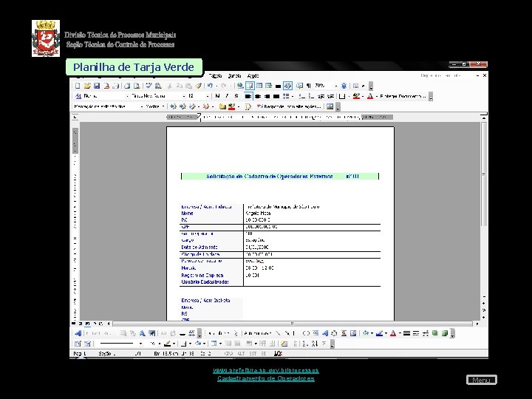Toggle ALT track changes indicator in status bar
The width and height of the screenshot is (532, 399).
(241, 353)
